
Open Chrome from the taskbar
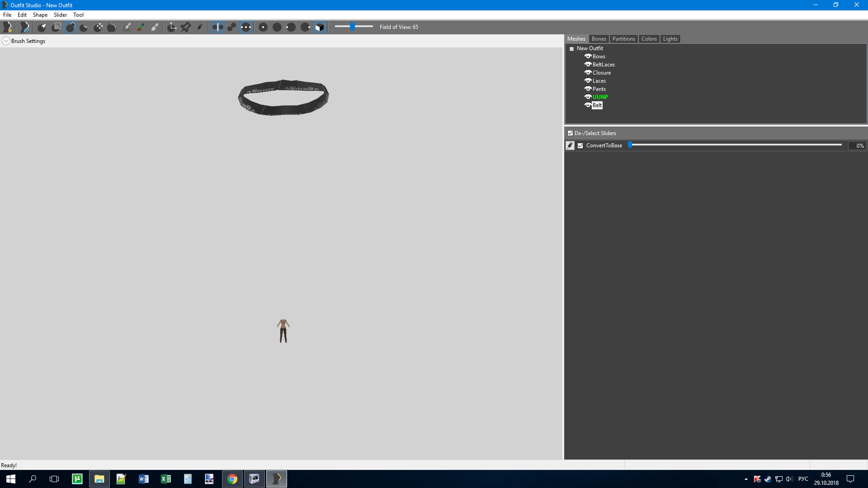click(232, 479)
